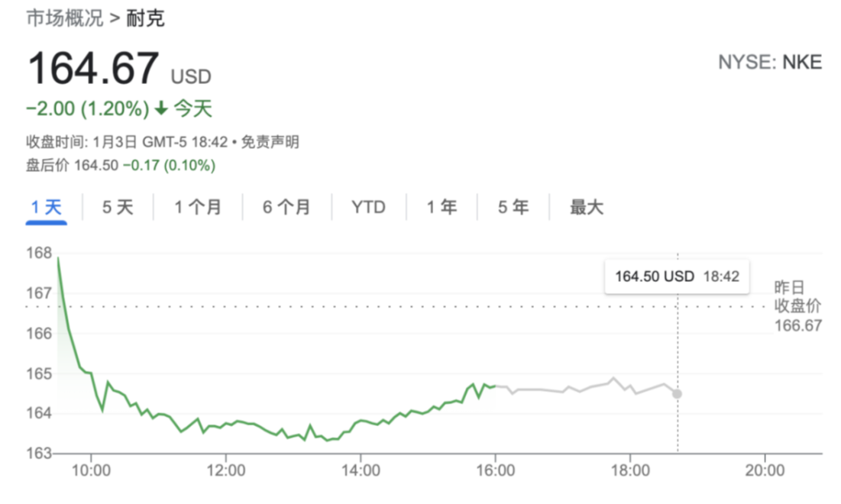Open the 免责声明 disclaimer link

(x=270, y=142)
